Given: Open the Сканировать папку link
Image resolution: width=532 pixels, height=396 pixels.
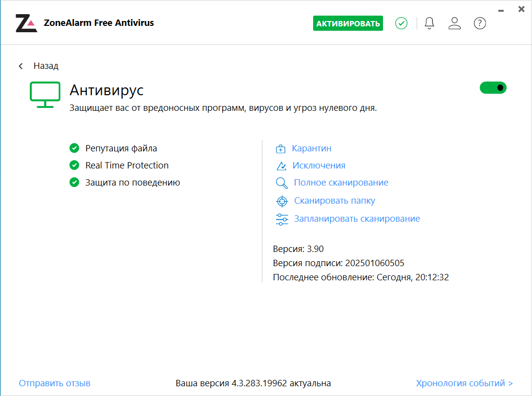Looking at the screenshot, I should tap(335, 201).
